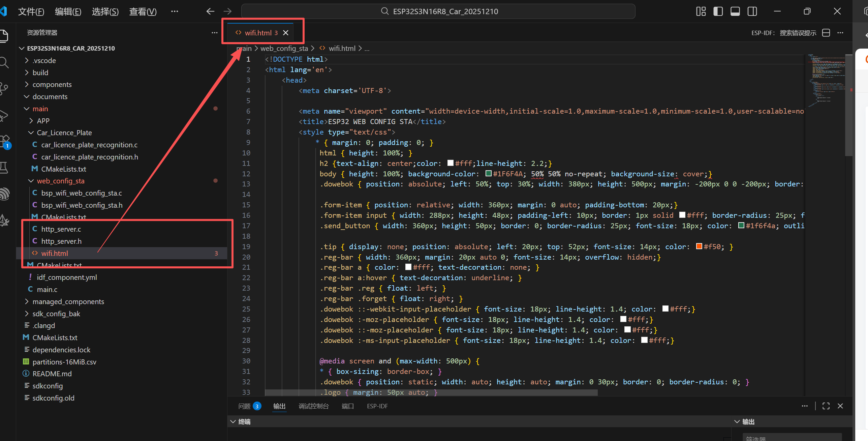Expand the components folder
Viewport: 868px width, 441px height.
pyautogui.click(x=52, y=84)
